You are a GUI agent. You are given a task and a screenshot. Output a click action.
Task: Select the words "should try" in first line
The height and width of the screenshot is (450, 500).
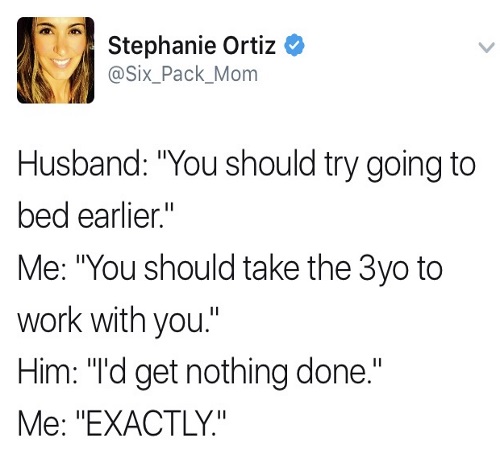pos(289,166)
